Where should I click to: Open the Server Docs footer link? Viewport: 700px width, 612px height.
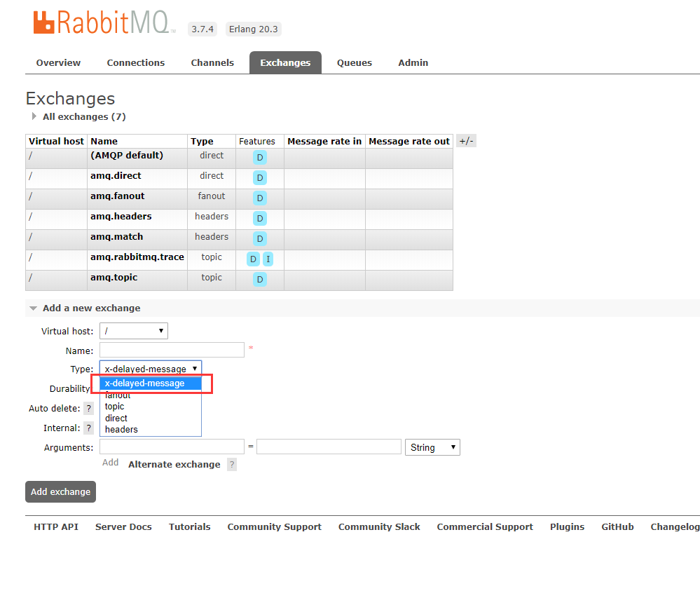123,526
